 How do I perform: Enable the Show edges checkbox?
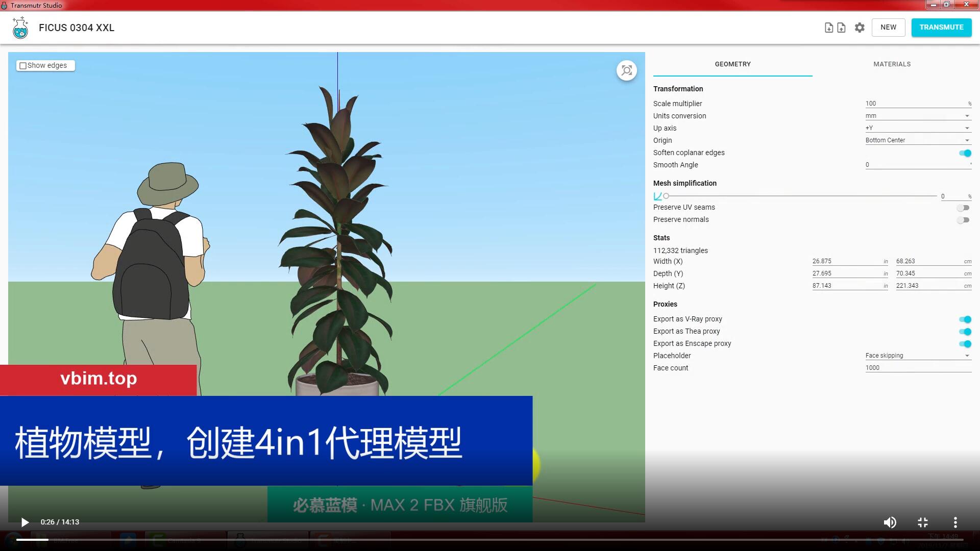[23, 66]
